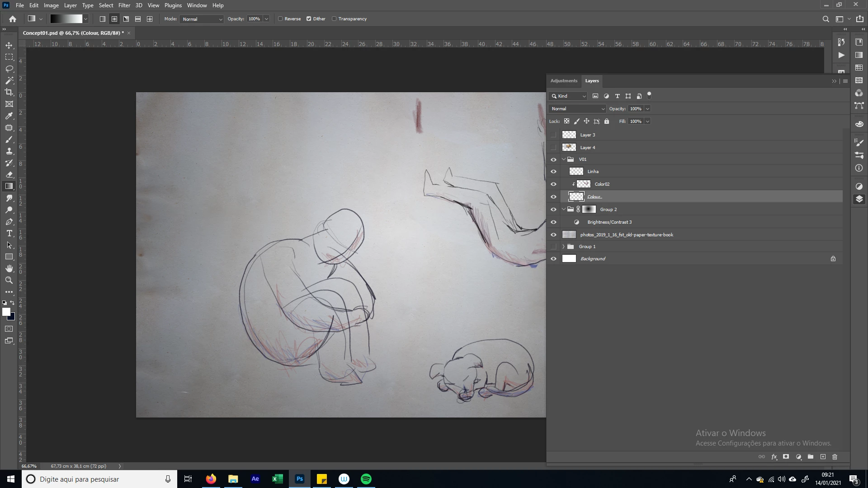Select the Eyedropper tool
Viewport: 868px width, 488px height.
pos(9,116)
